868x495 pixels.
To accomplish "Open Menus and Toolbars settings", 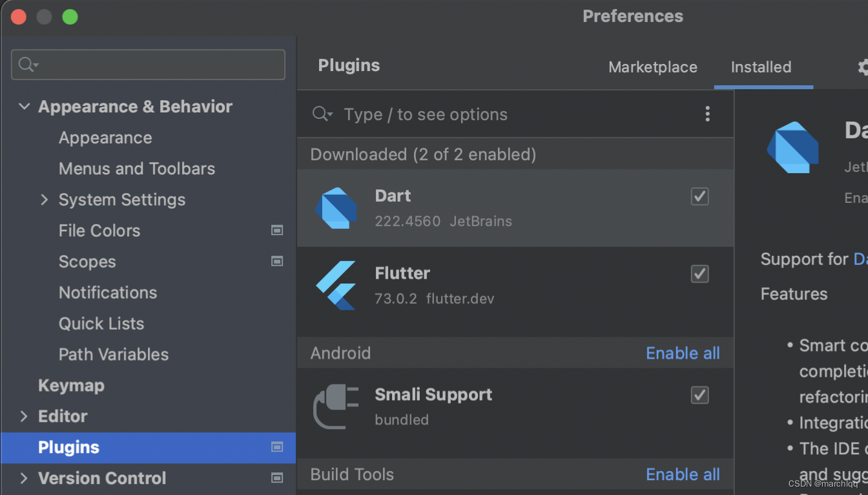I will pos(137,169).
